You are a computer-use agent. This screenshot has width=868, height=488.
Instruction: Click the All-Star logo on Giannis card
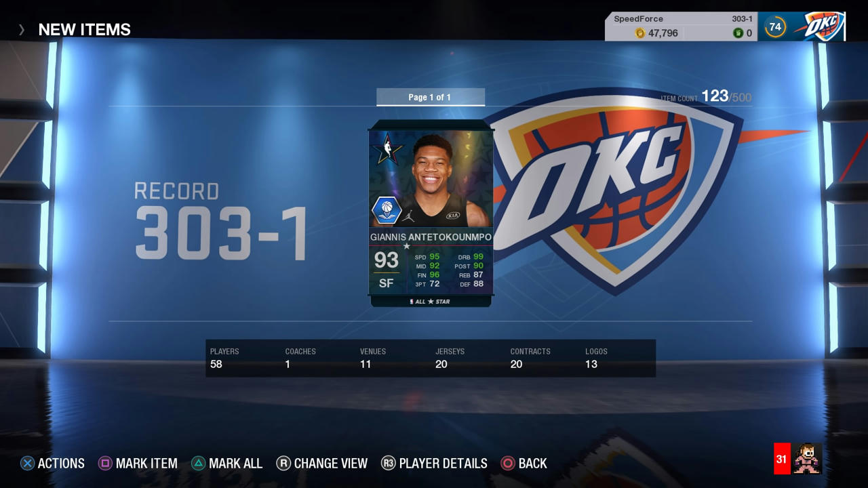[x=387, y=149]
